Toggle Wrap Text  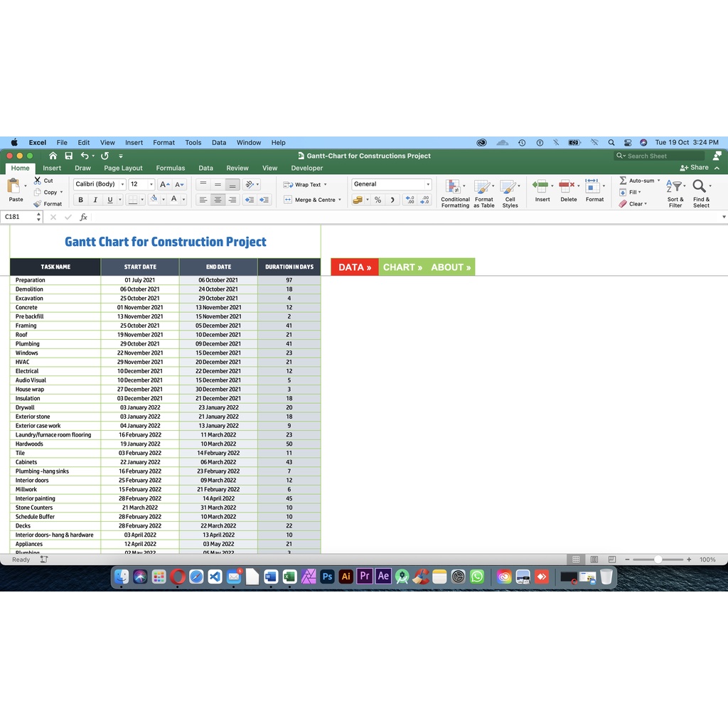tap(304, 184)
